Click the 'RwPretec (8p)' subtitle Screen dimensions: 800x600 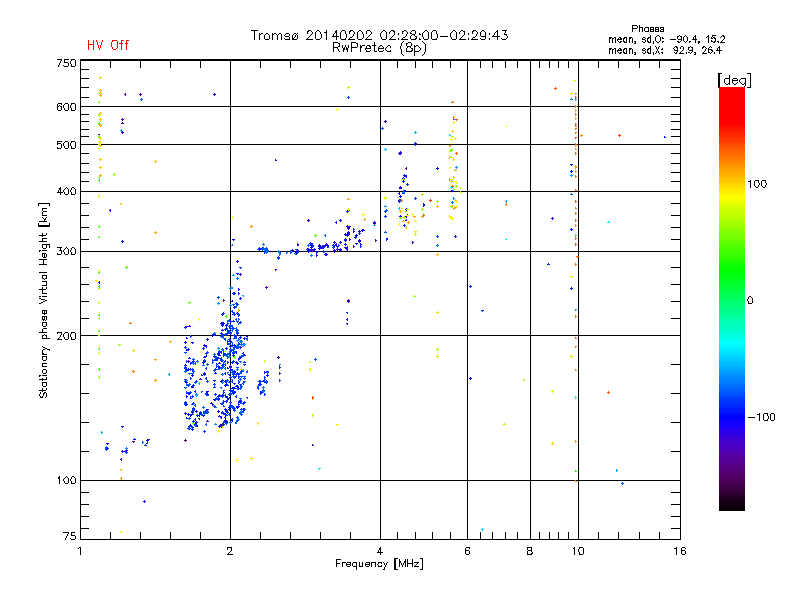tap(379, 48)
